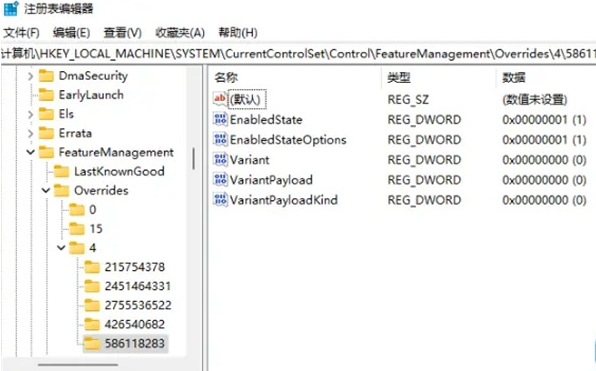The height and width of the screenshot is (371, 596).
Task: Click the EnabledStateOptions DWORD icon
Action: click(220, 140)
